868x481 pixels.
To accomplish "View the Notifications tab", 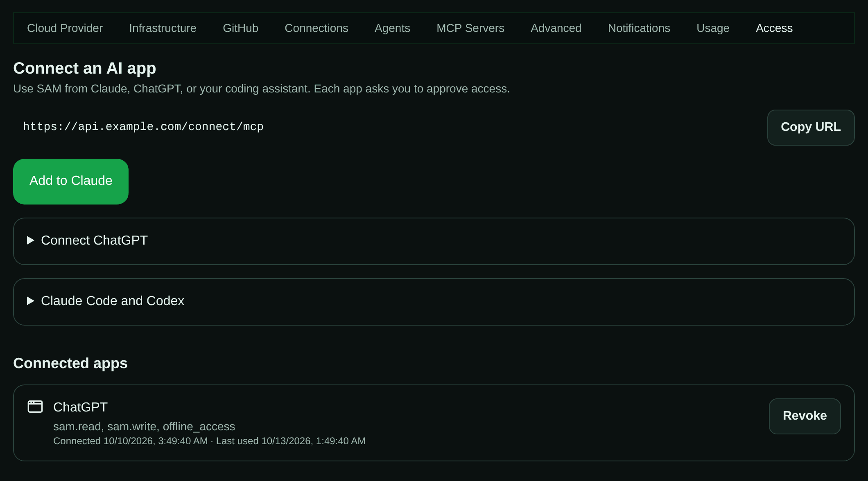I will pos(639,28).
